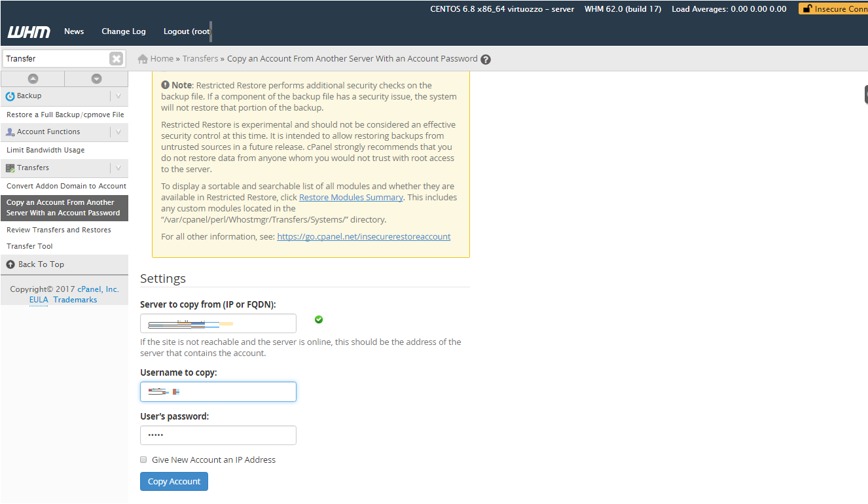
Task: Click the Home icon in breadcrumb
Action: 143,59
